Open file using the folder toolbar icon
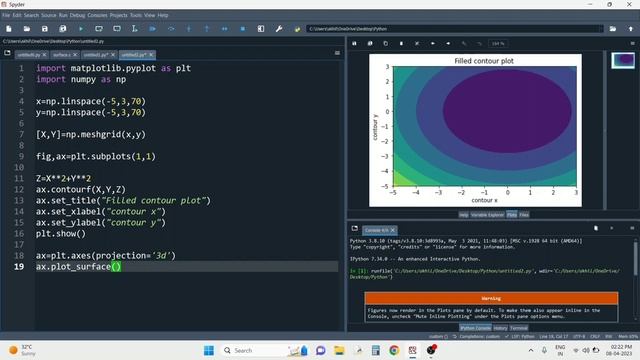The height and width of the screenshot is (360, 640). [x=27, y=29]
